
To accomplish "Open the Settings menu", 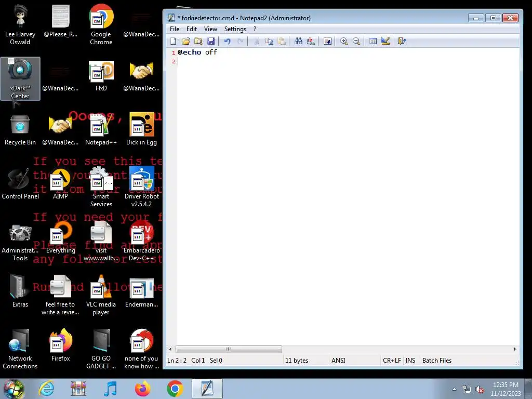I will (235, 29).
